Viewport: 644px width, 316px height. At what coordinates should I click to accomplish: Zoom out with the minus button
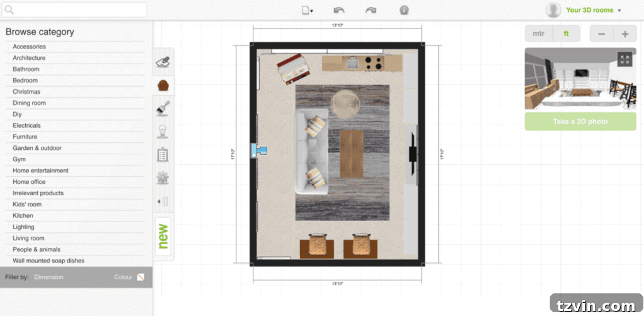(602, 34)
